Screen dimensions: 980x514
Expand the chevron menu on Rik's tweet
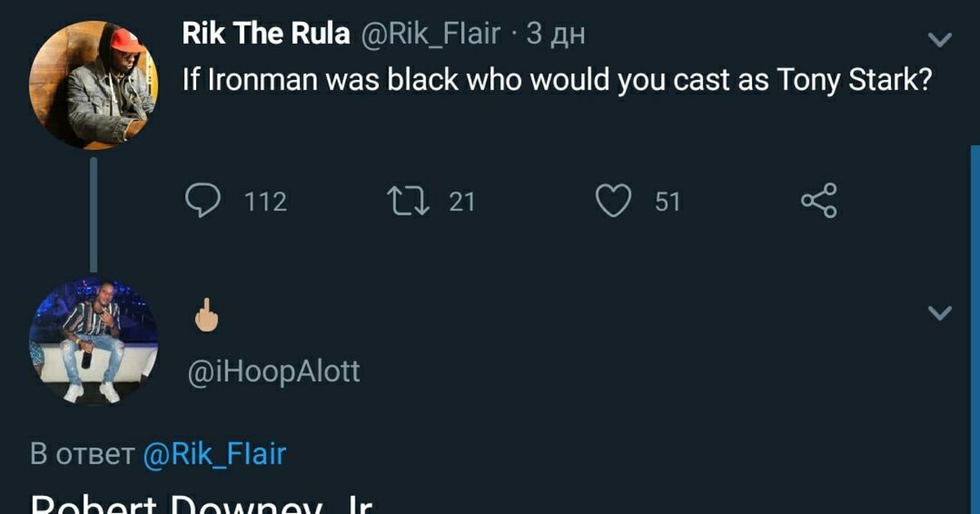pyautogui.click(x=941, y=39)
